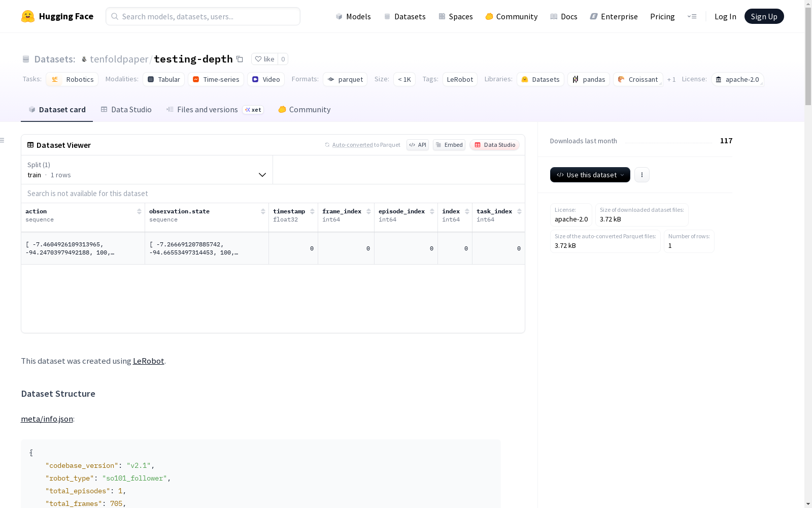Open the meta/info.json link
The image size is (812, 508).
[x=47, y=419]
